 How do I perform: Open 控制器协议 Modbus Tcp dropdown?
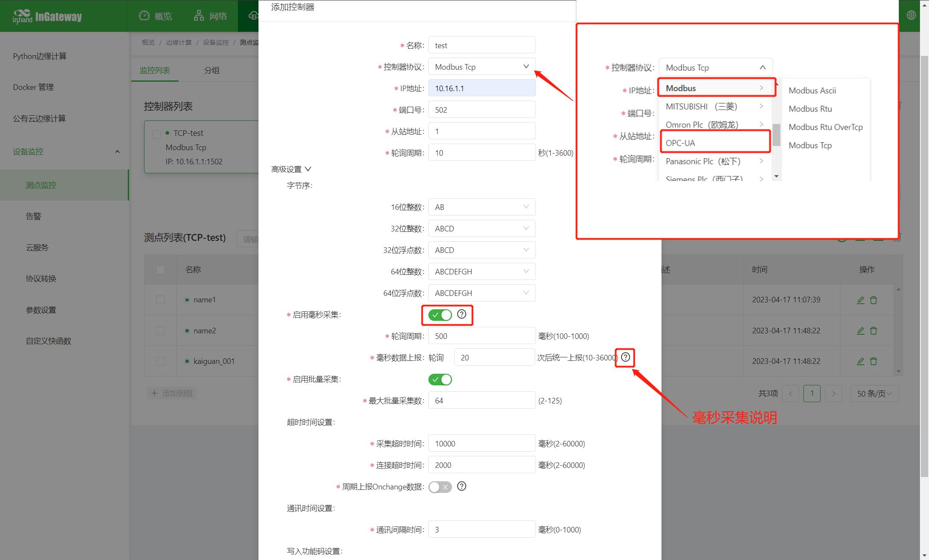pos(482,67)
